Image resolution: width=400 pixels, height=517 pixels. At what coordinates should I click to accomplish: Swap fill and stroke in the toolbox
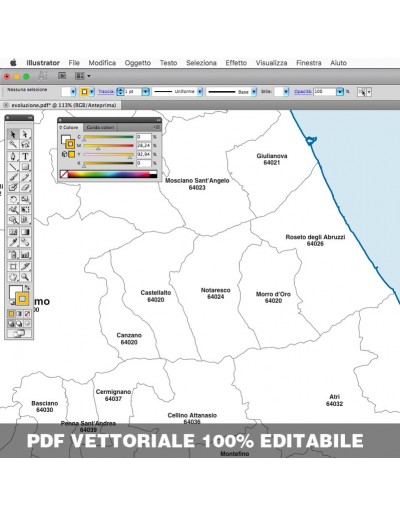[x=27, y=287]
